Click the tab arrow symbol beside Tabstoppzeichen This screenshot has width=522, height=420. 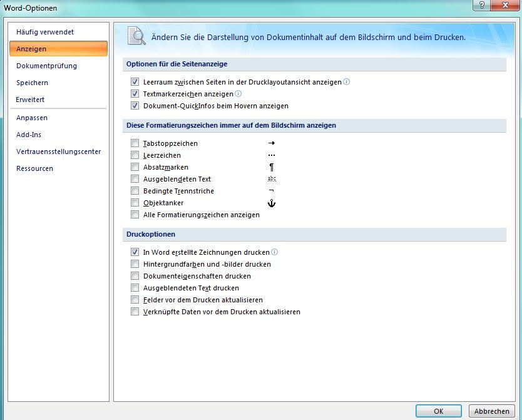[272, 143]
